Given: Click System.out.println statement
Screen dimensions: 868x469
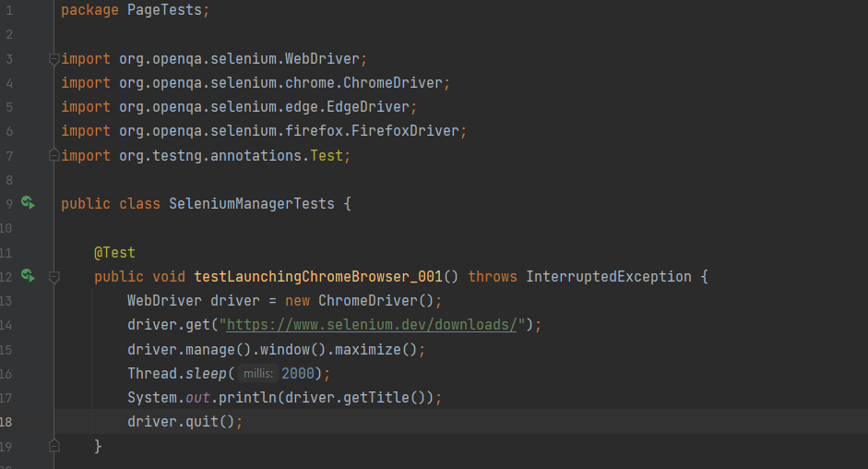Looking at the screenshot, I should pos(284,398).
